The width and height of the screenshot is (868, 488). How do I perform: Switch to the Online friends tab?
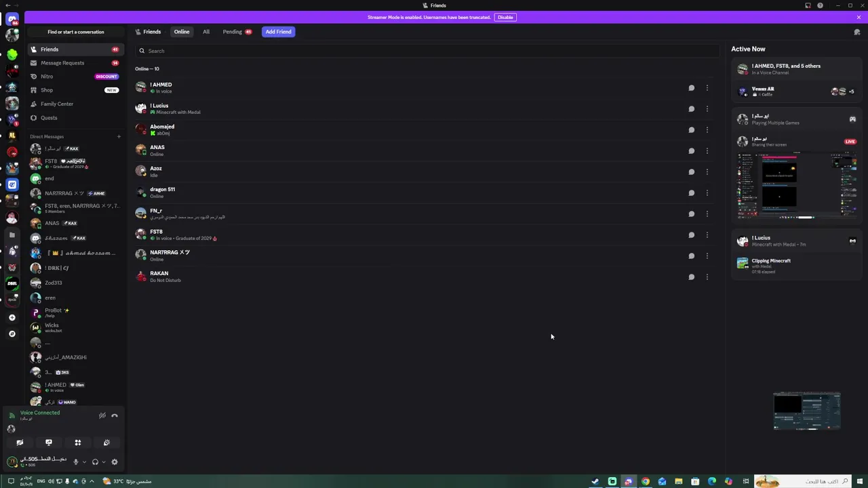(x=182, y=32)
